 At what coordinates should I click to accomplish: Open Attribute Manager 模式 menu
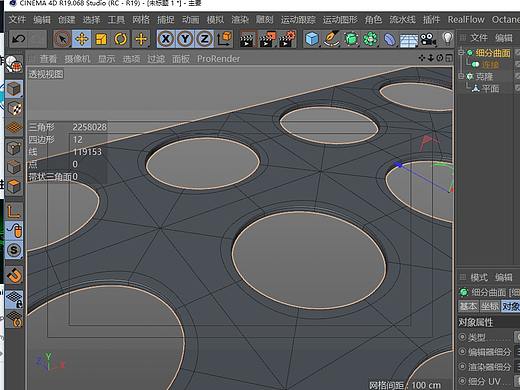coord(479,277)
